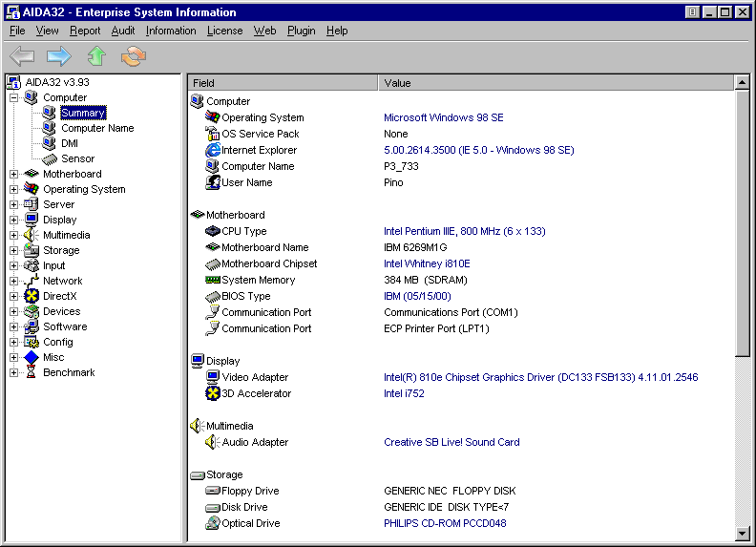The height and width of the screenshot is (547, 756).
Task: Open the Intel Whitney i810E chipset link
Action: pyautogui.click(x=427, y=263)
